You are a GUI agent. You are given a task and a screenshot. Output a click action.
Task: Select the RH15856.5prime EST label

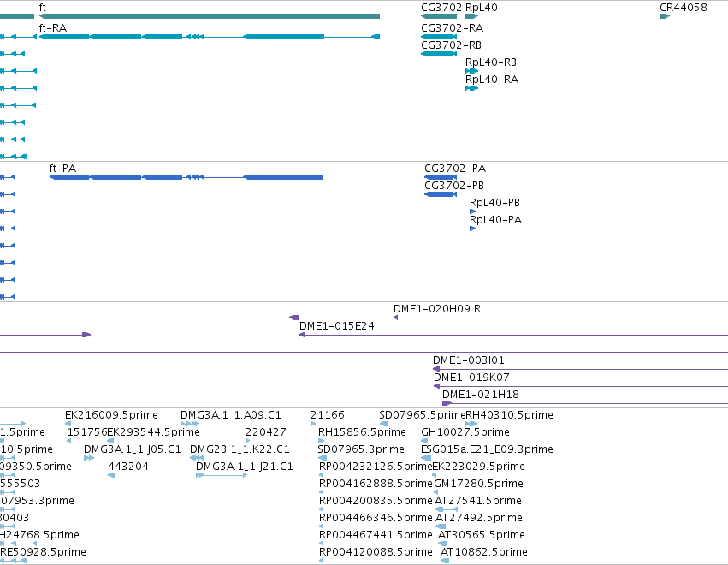coord(362,432)
